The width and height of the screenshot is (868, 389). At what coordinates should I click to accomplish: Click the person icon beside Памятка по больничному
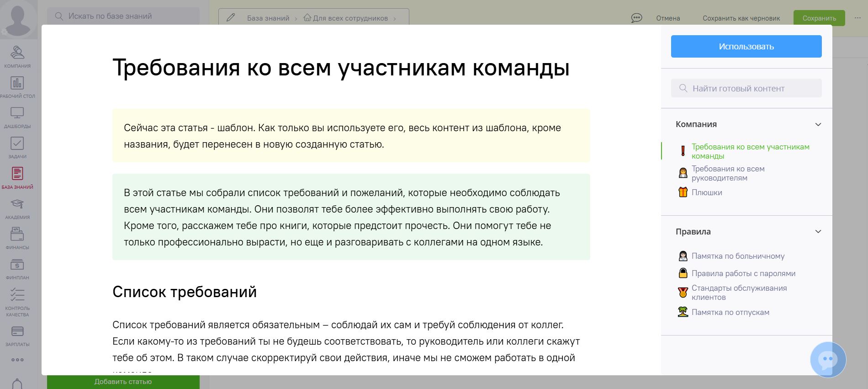683,256
